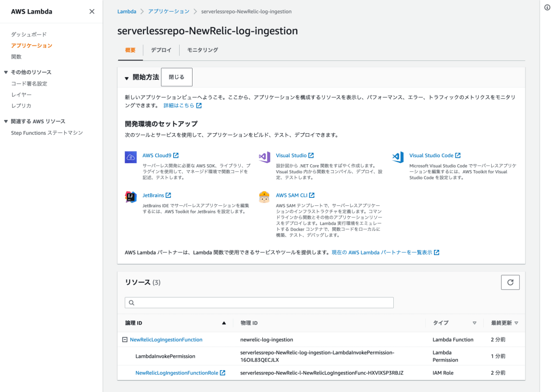The image size is (554, 392).
Task: Close the AWS Lambda sidebar panel
Action: 92,12
